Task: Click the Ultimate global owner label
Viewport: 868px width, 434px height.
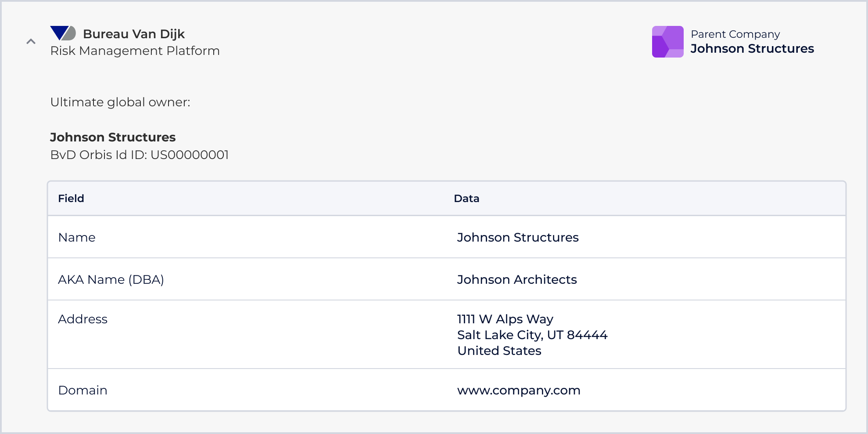Action: (x=120, y=102)
